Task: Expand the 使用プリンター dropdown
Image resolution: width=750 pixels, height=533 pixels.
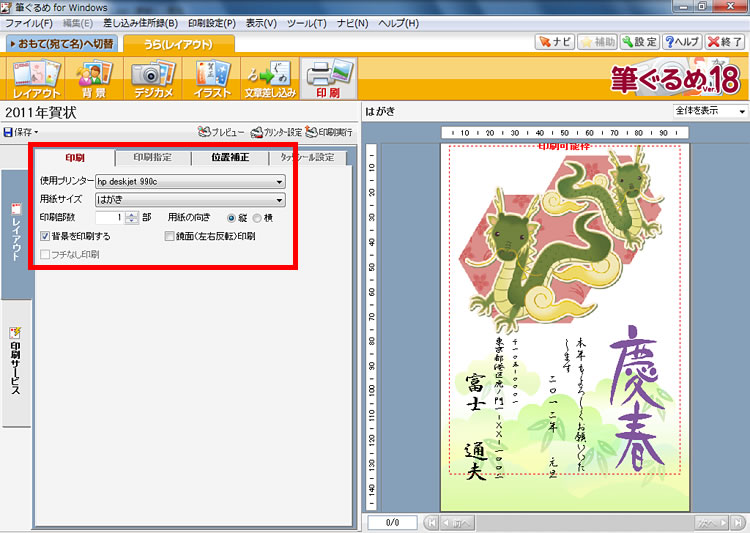Action: tap(190, 181)
